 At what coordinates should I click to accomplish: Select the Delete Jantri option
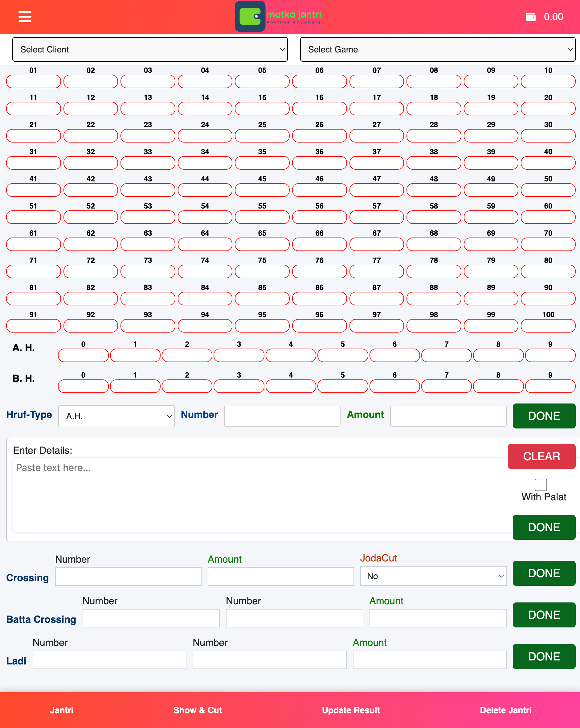[x=506, y=710]
